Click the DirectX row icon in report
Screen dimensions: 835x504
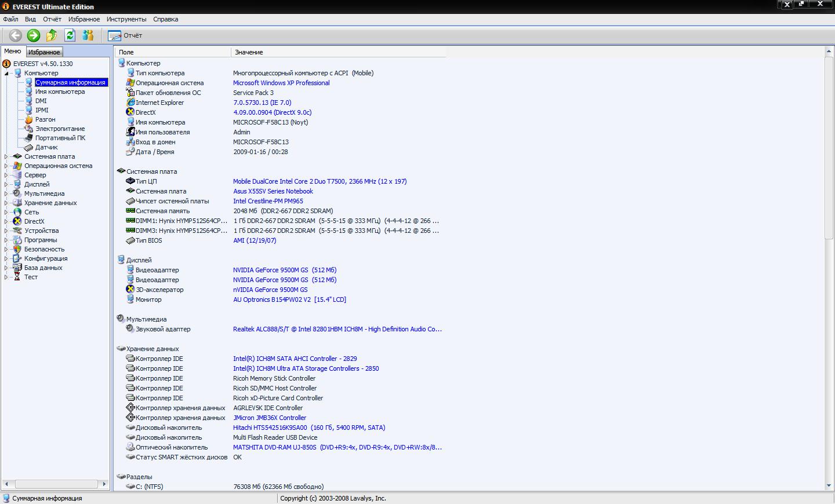coord(130,112)
